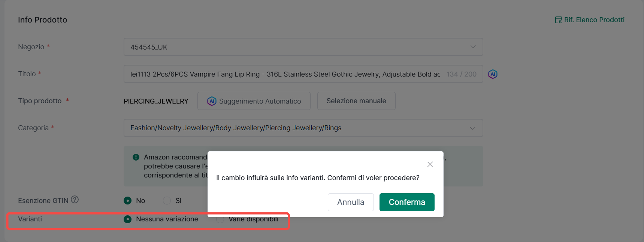The image size is (644, 242).
Task: Click the dialog confirmation message text
Action: pyautogui.click(x=317, y=178)
